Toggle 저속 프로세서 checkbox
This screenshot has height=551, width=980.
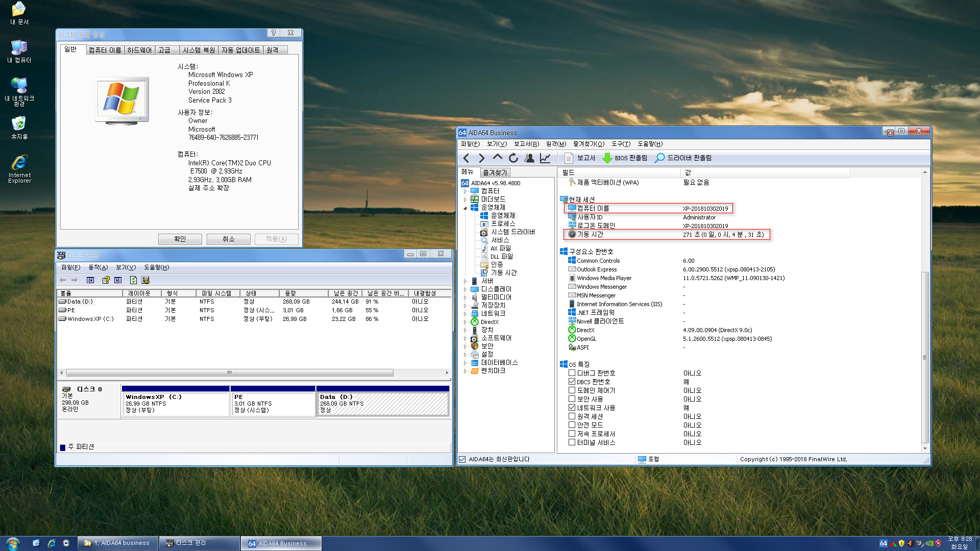click(572, 434)
